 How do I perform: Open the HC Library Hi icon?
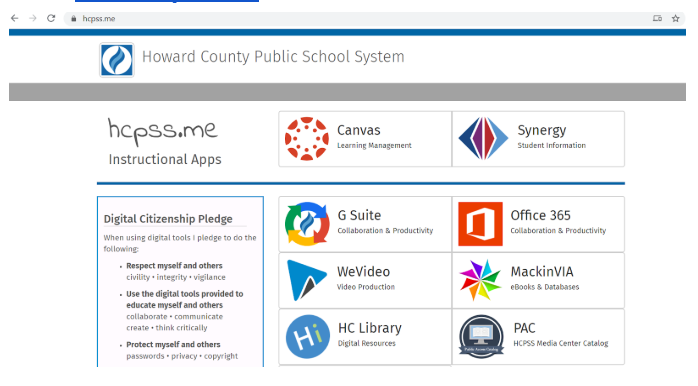(308, 337)
